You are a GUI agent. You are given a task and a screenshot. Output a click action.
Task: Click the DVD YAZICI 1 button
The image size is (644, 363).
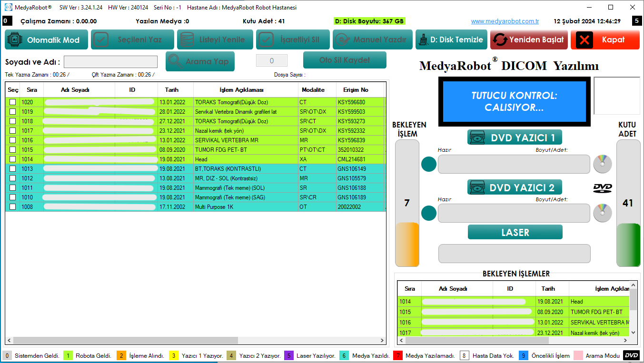[515, 137]
